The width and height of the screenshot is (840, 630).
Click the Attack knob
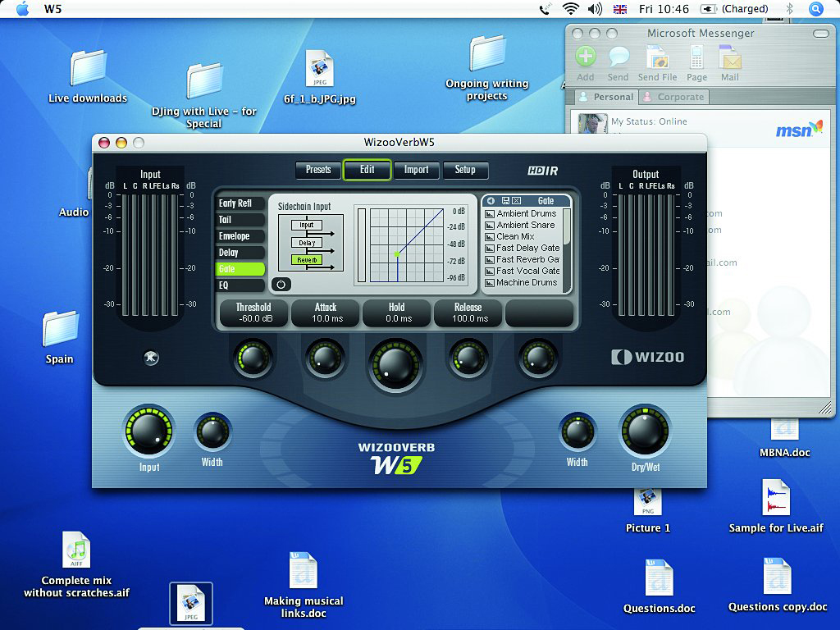[325, 358]
